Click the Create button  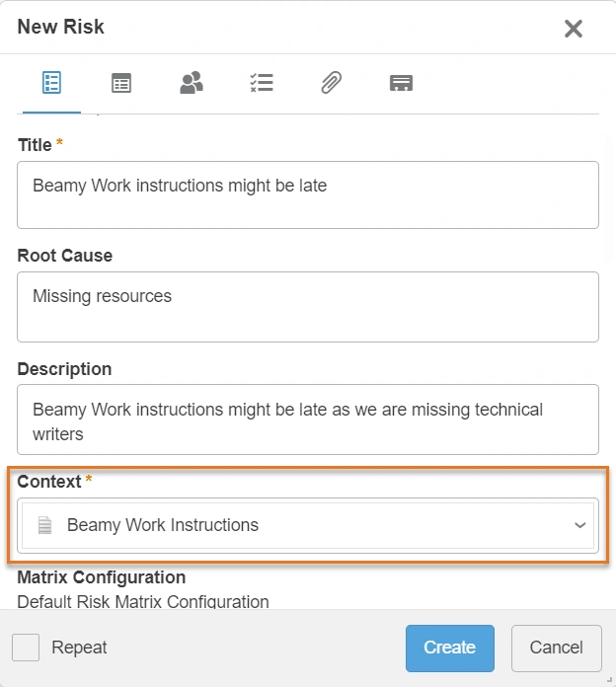click(449, 648)
